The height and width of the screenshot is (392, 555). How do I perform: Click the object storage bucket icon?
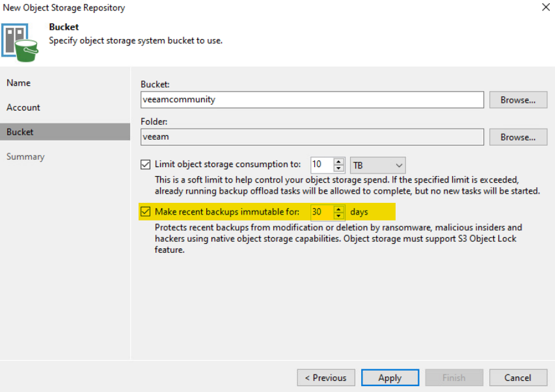20,42
